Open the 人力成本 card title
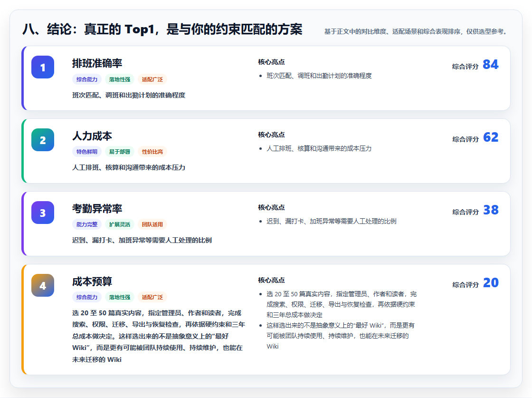 [x=92, y=136]
